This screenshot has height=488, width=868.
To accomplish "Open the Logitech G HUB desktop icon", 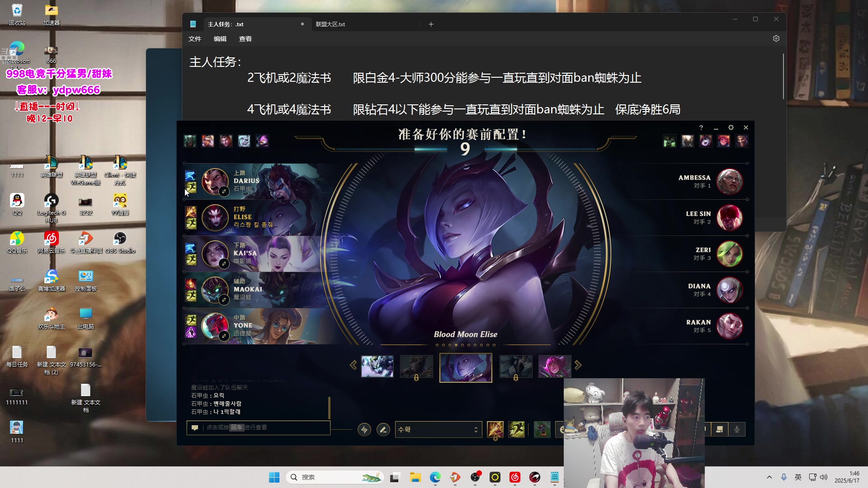I will pos(52,208).
